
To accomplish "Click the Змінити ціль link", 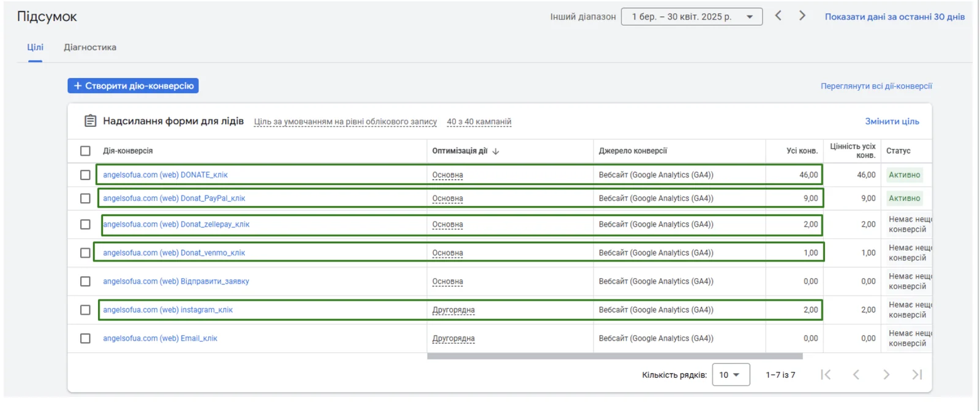I will pos(892,121).
